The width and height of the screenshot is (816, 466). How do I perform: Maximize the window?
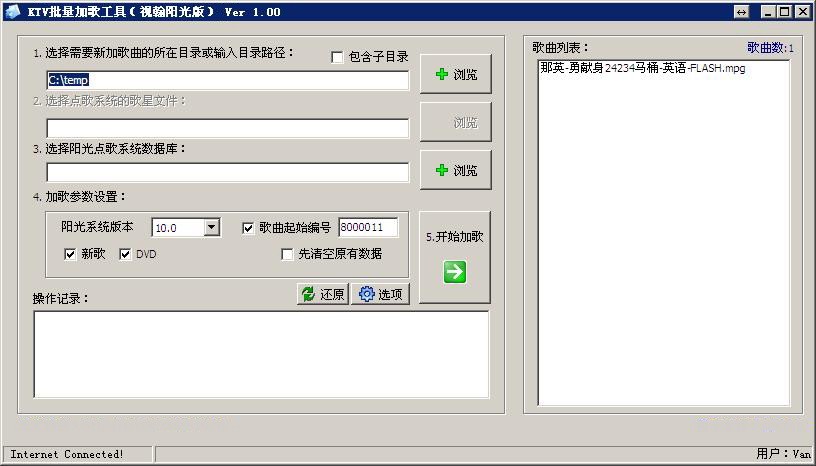pyautogui.click(x=785, y=12)
